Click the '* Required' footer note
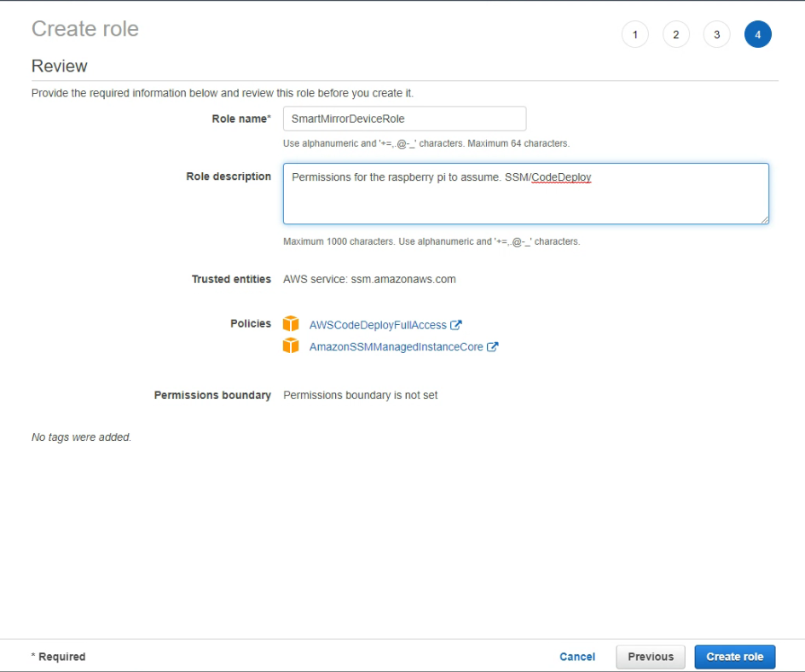Image resolution: width=805 pixels, height=672 pixels. (59, 657)
